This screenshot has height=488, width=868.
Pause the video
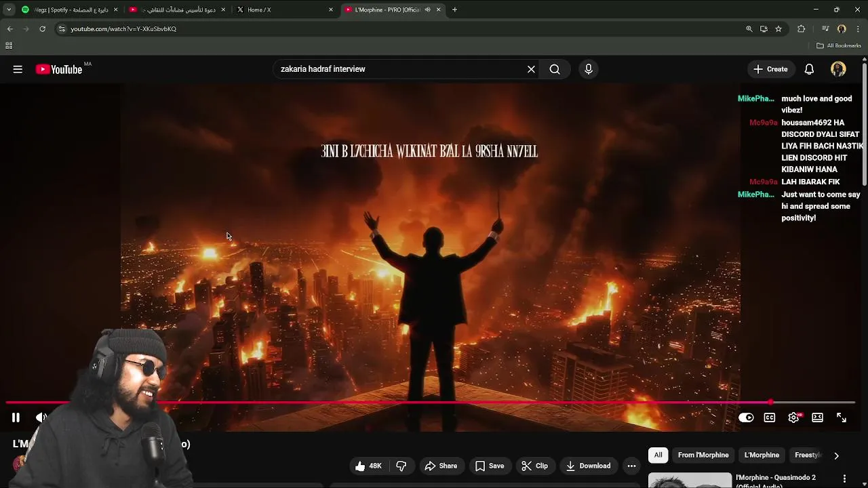pos(16,418)
